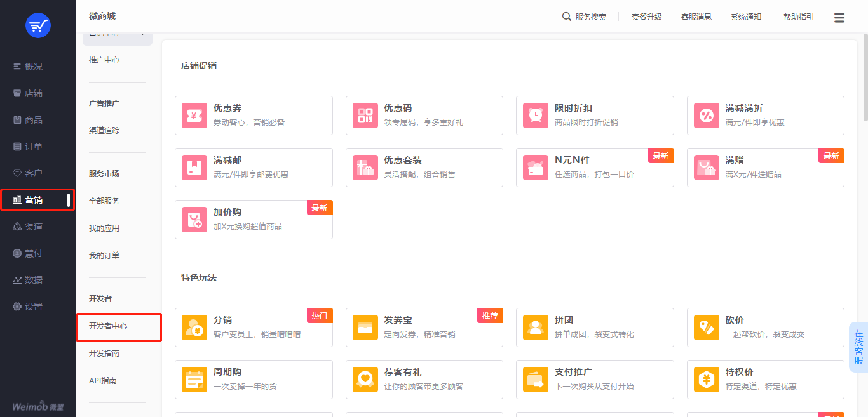
Task: Click the 加价购 shopping bag icon
Action: pos(194,220)
